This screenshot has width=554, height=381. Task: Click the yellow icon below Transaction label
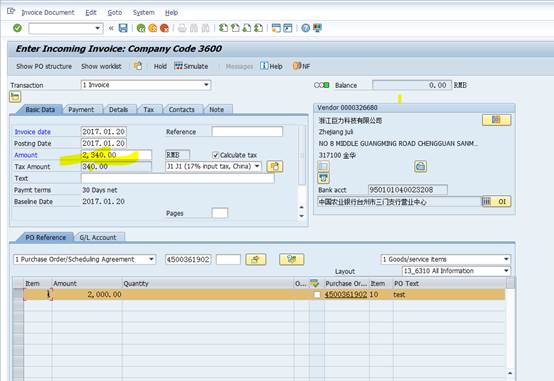(15, 96)
